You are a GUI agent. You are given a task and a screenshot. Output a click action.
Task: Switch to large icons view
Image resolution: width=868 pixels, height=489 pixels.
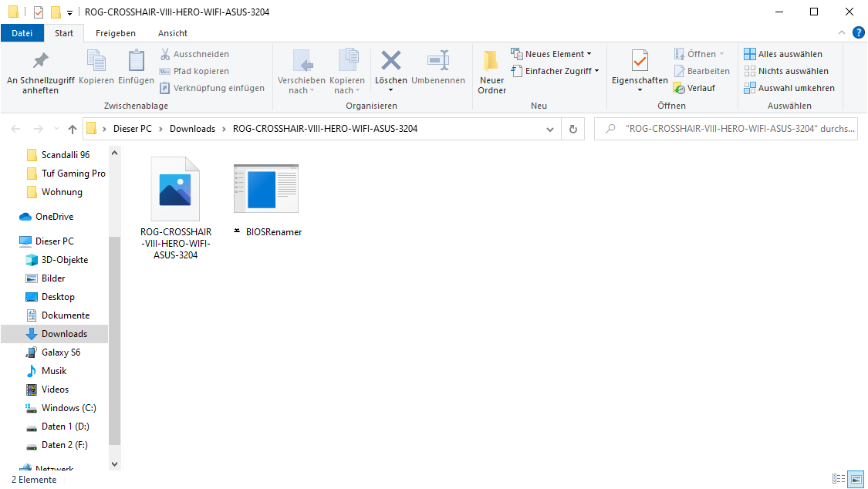click(x=856, y=479)
